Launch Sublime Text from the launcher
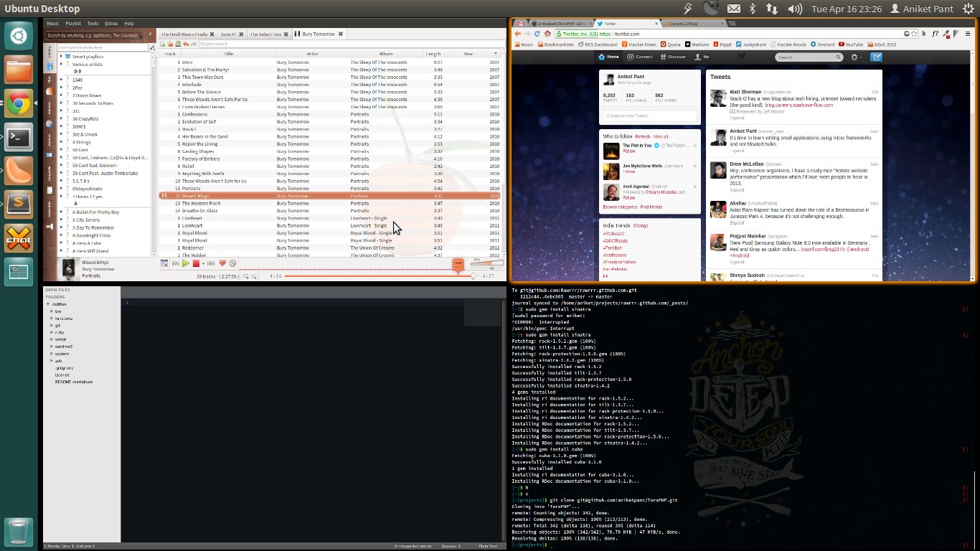This screenshot has height=551, width=980. point(19,204)
